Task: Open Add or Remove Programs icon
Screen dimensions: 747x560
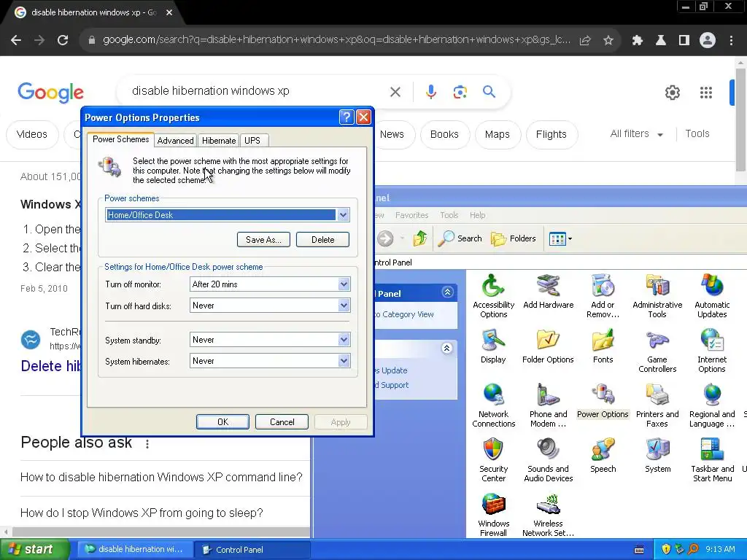Action: (x=603, y=296)
